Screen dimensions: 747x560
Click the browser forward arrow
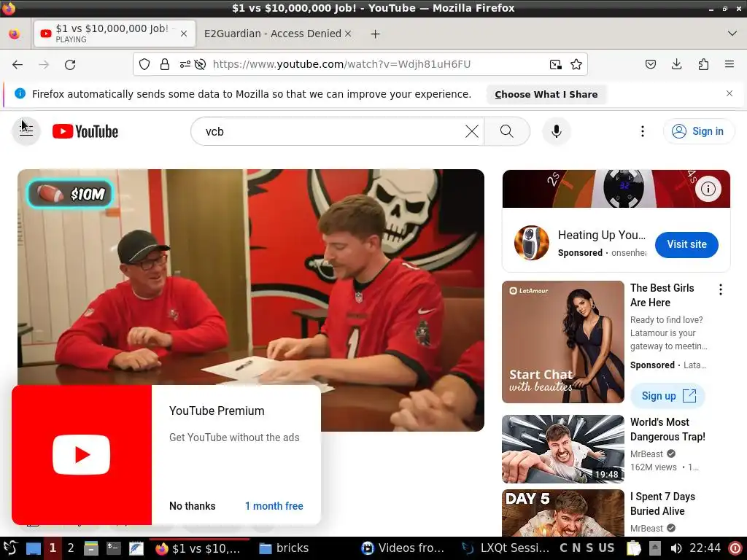click(44, 64)
